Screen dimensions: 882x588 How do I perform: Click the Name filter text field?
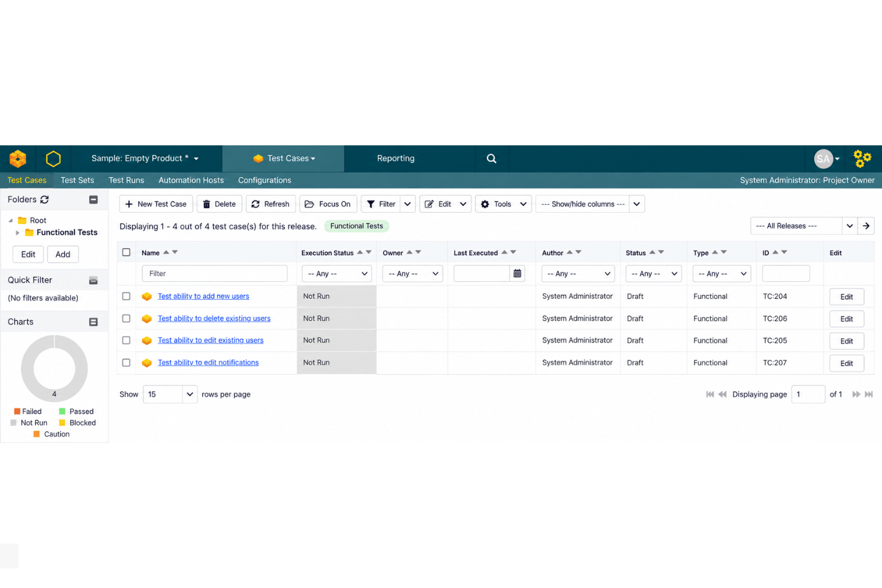pyautogui.click(x=215, y=273)
